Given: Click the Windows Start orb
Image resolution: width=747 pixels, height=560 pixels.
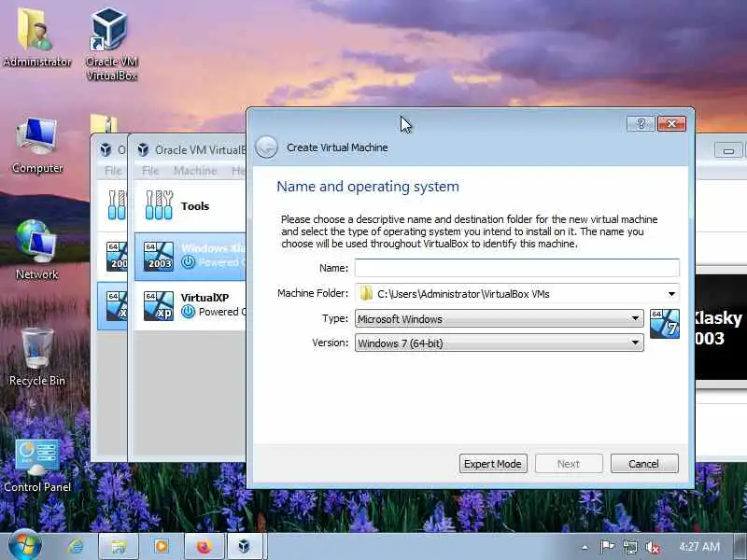Looking at the screenshot, I should click(25, 546).
